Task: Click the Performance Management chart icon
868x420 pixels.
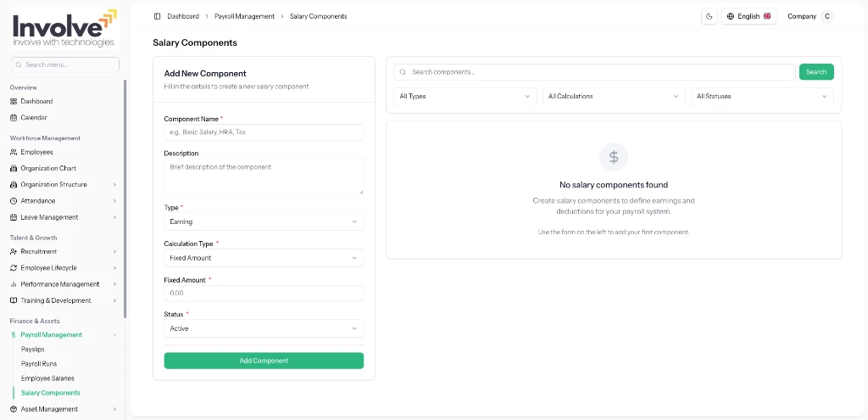Action: click(14, 284)
